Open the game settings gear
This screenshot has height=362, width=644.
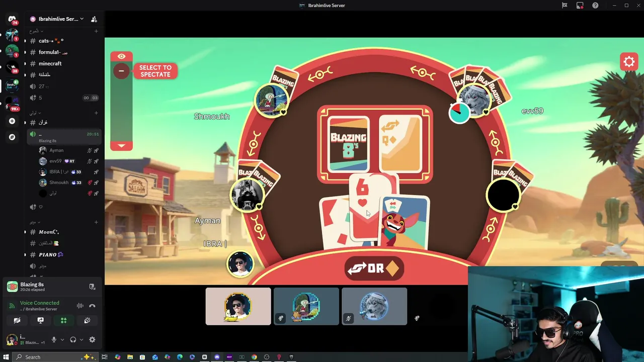click(629, 62)
